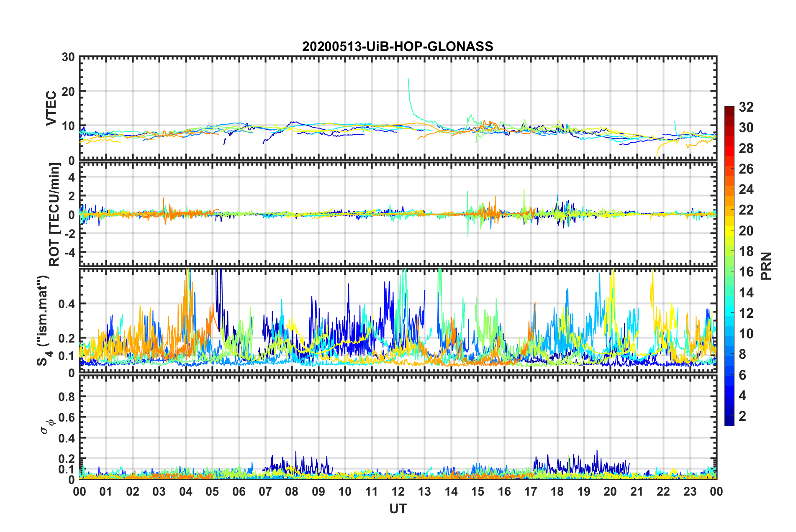Select the 07 hour tick on UT axis

coord(265,491)
